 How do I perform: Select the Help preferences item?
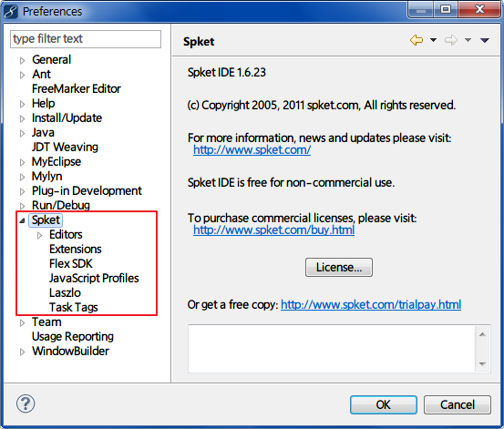(44, 104)
